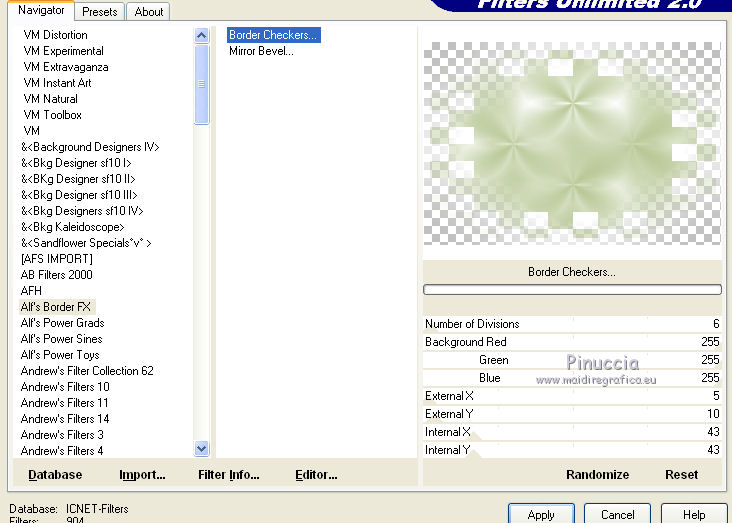Reset the filter parameters

coord(681,474)
